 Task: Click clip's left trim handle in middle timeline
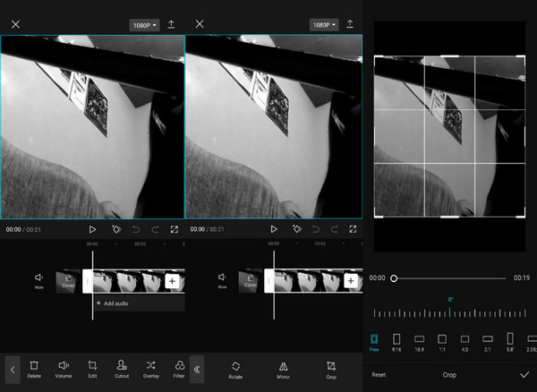click(268, 281)
